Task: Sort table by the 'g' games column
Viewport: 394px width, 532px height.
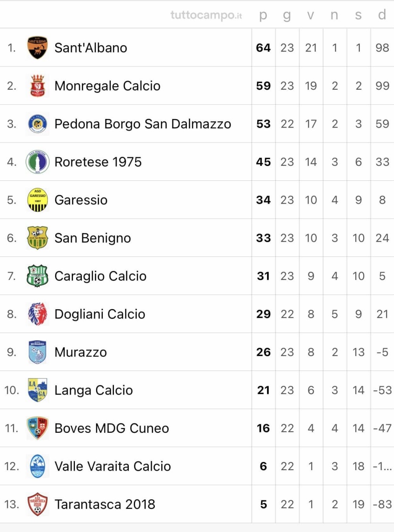Action: coord(287,15)
